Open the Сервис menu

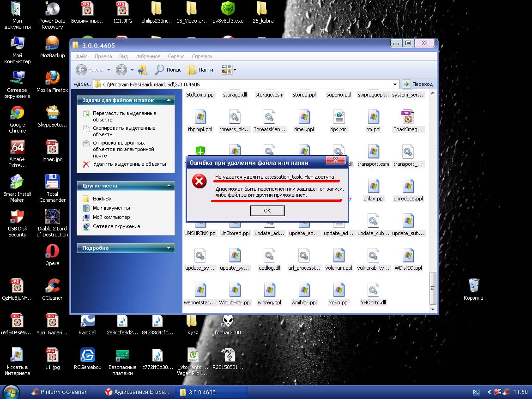pos(176,56)
